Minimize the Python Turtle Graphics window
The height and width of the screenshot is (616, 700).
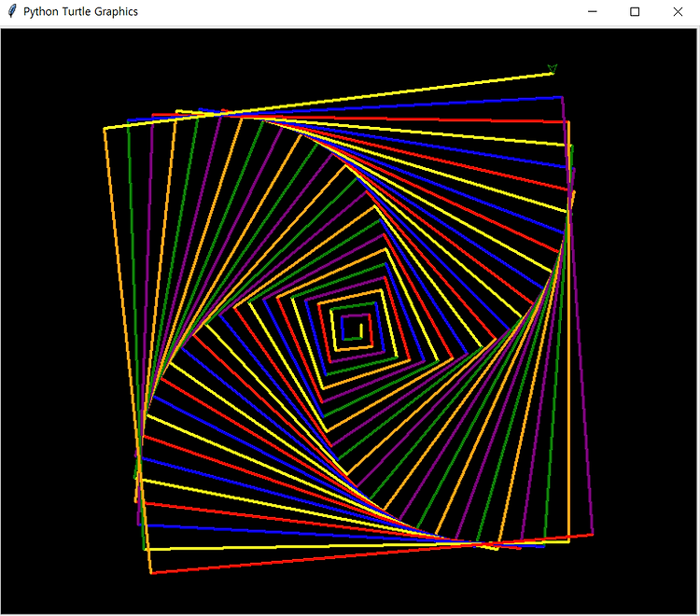point(593,11)
